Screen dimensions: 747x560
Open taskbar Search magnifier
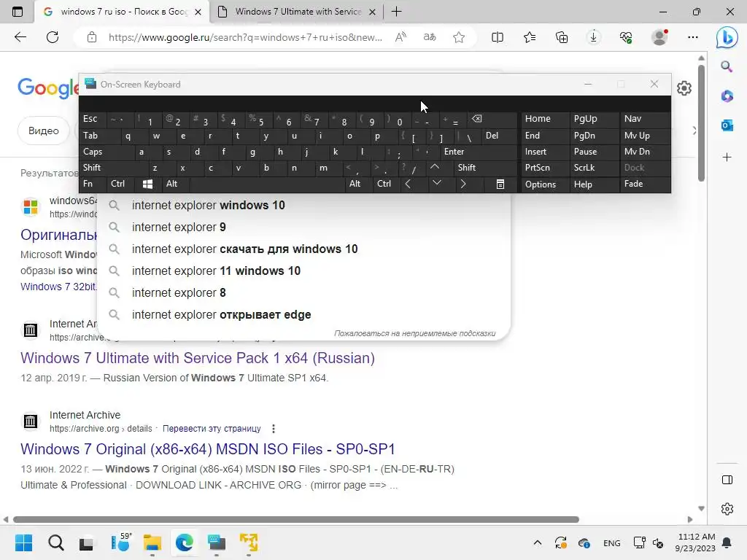click(x=55, y=542)
